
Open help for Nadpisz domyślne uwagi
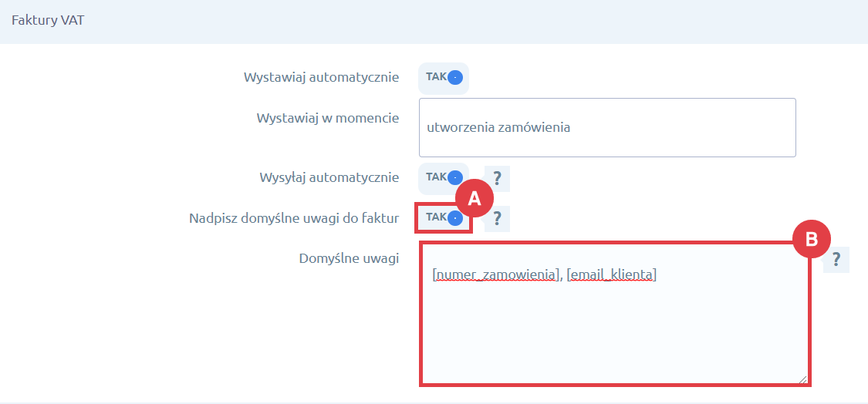[x=497, y=218]
